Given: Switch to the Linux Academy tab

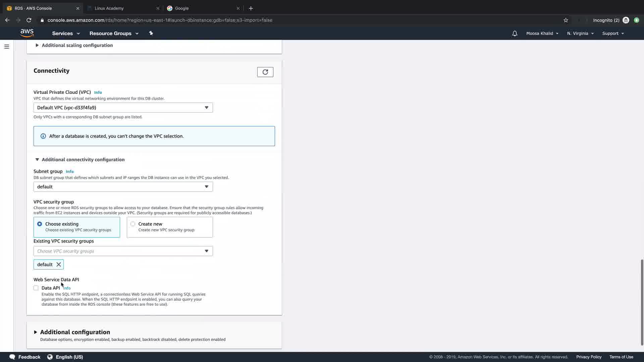Looking at the screenshot, I should 109,8.
